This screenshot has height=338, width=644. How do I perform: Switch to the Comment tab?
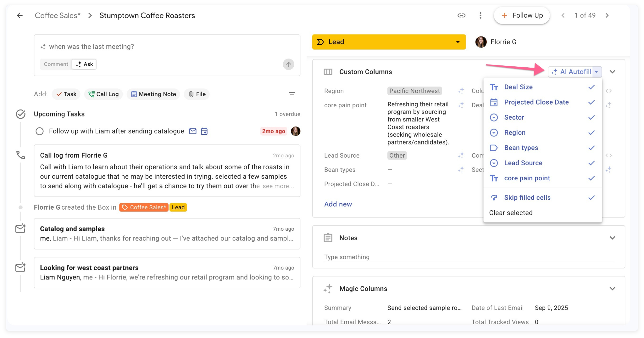(56, 64)
